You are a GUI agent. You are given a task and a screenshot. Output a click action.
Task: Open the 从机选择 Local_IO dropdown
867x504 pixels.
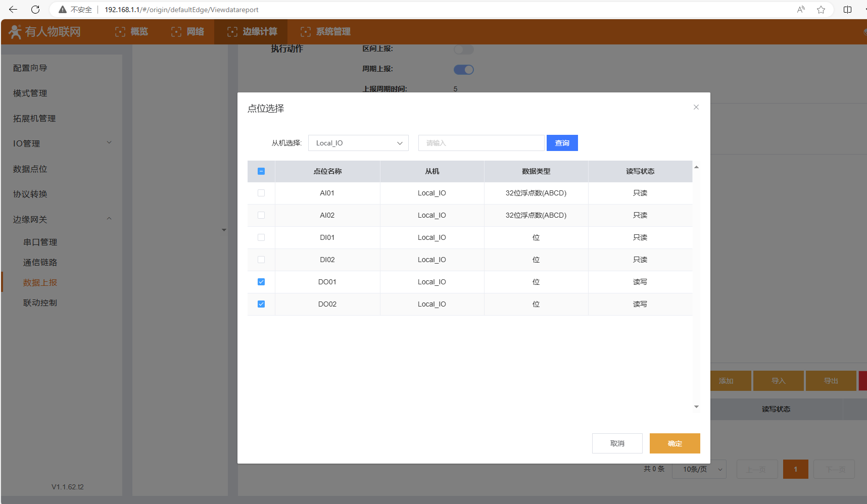[x=358, y=143]
